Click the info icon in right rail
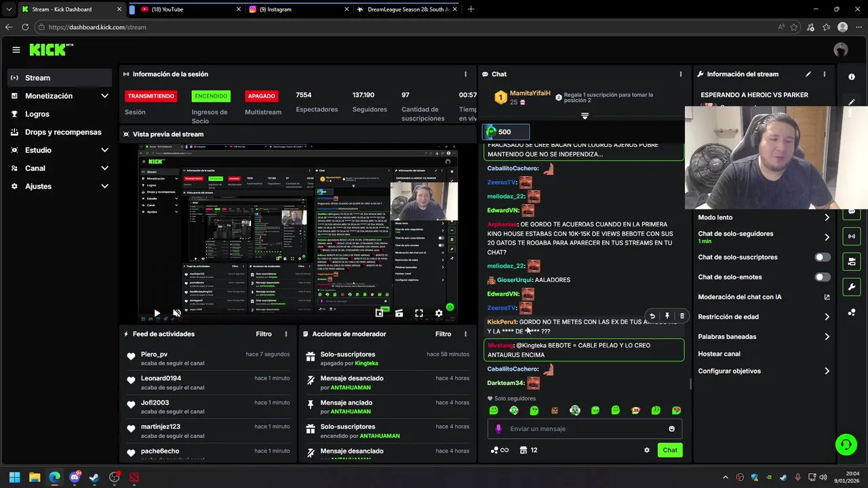 click(852, 77)
